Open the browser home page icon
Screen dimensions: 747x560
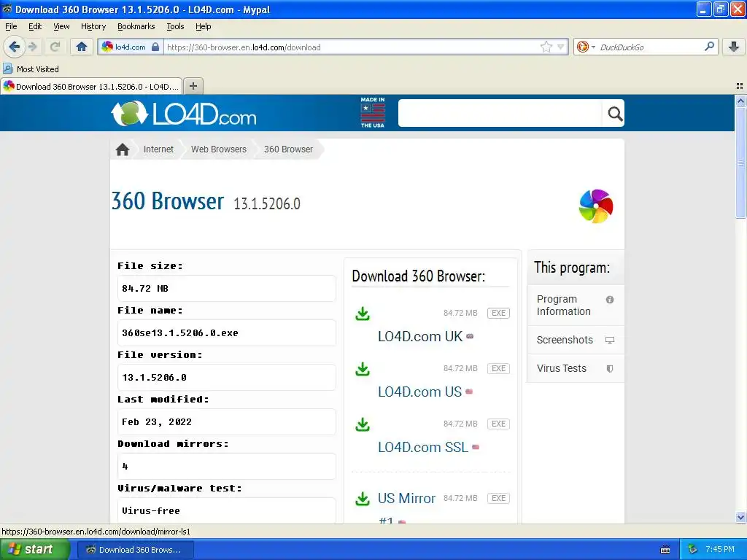82,47
